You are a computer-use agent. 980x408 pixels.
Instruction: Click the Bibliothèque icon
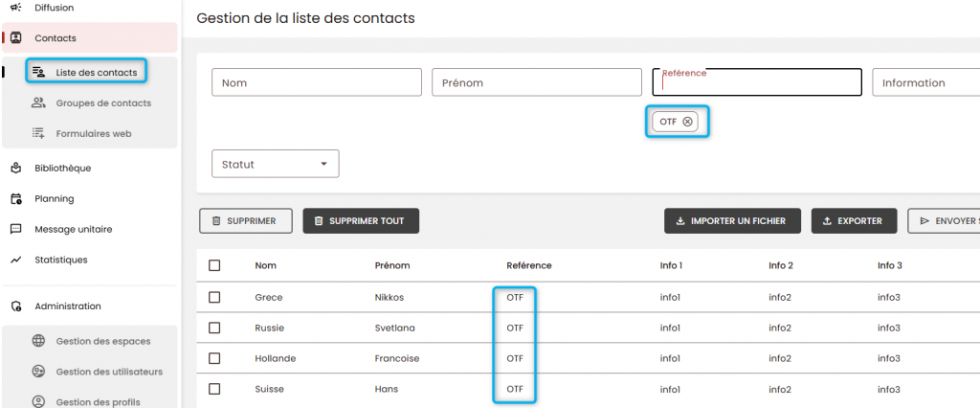pos(16,168)
